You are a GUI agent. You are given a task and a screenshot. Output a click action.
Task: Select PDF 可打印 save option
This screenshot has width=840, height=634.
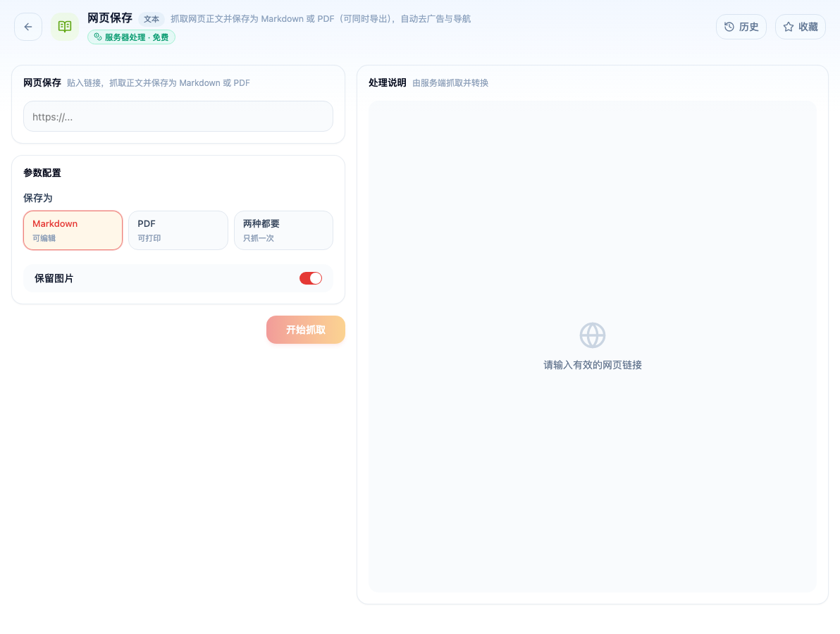(178, 230)
